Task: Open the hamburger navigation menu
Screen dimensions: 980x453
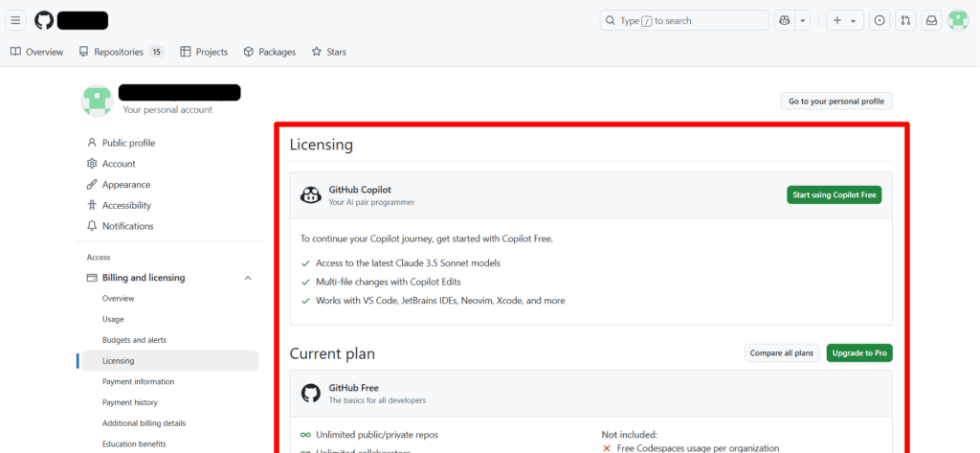Action: point(15,21)
